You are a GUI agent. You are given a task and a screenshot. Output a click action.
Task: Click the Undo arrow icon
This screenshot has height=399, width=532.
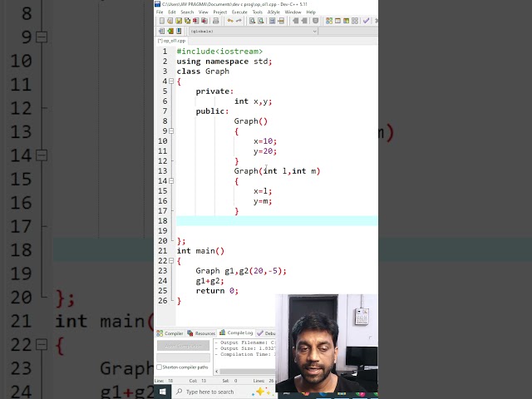[230, 21]
